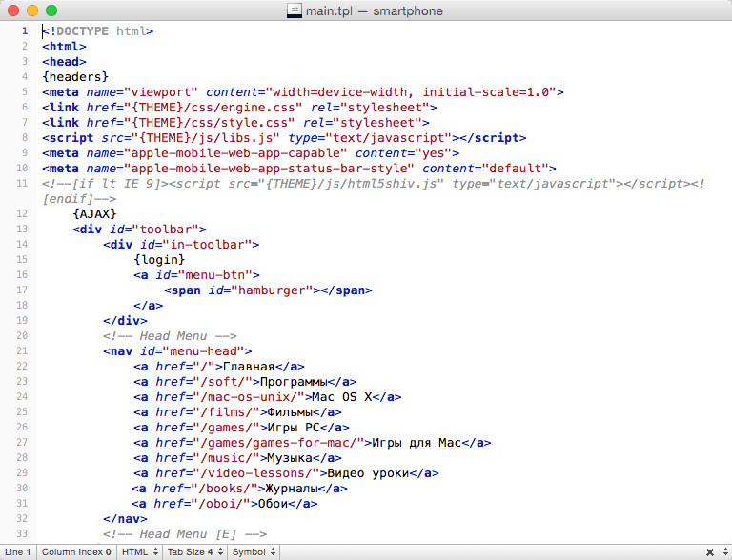Click the Column Index 0 status entry
This screenshot has height=560, width=732.
pyautogui.click(x=76, y=552)
